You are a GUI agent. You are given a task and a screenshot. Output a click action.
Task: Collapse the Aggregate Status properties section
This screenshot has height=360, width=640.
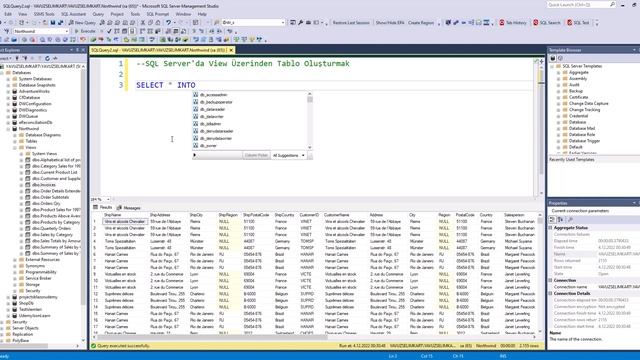point(550,228)
